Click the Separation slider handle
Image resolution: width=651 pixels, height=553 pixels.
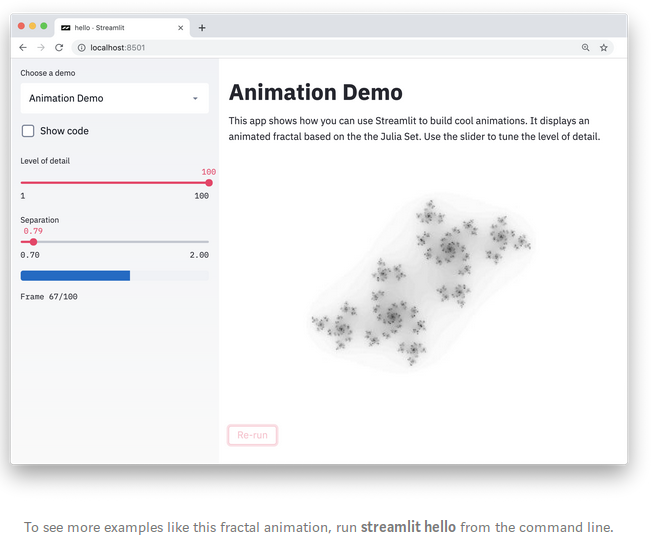(33, 242)
